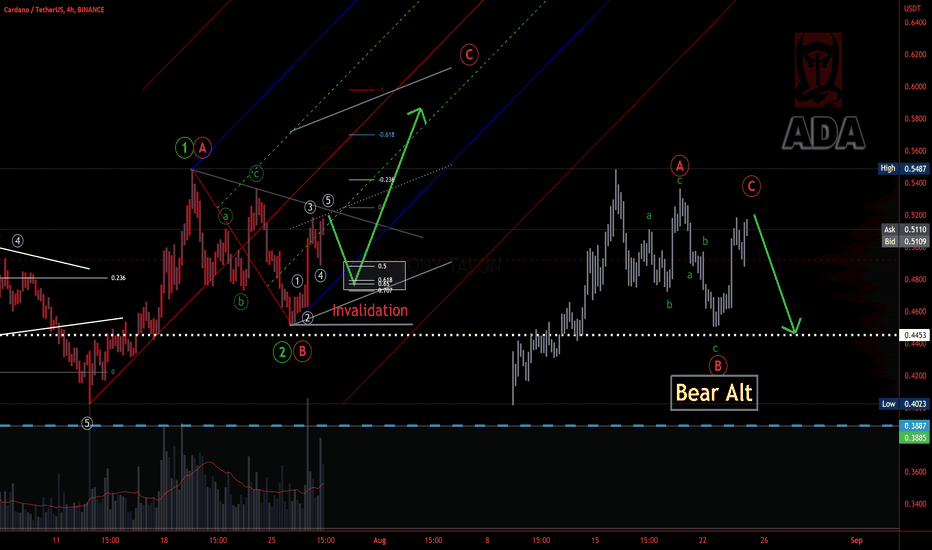Viewport: 932px width, 550px height.
Task: Select the High 0.5487 price tag
Action: [903, 169]
